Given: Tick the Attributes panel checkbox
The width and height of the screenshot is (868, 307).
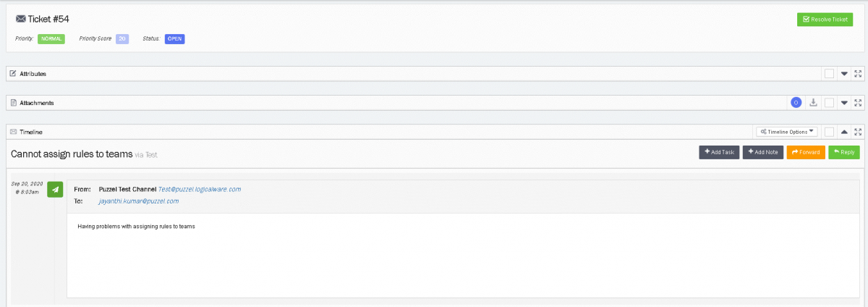Looking at the screenshot, I should click(x=829, y=74).
